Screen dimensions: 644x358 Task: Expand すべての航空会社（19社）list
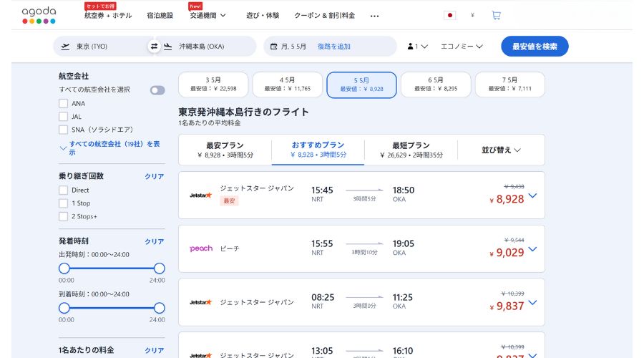(110, 148)
